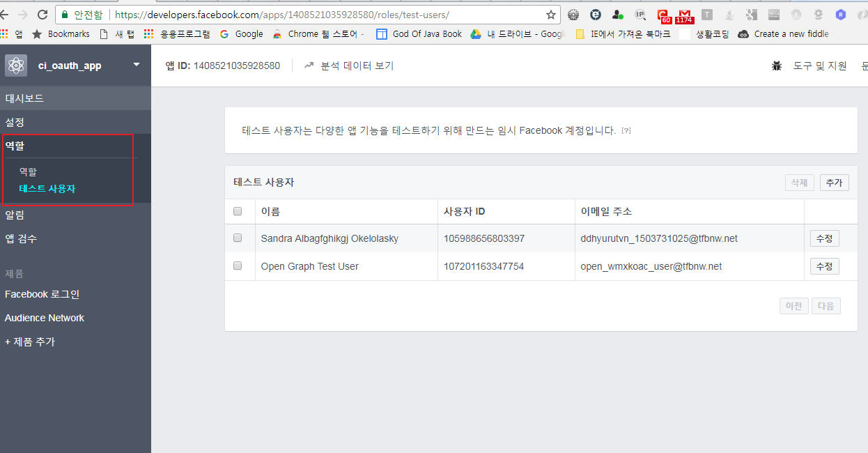Click the gray Google g extension icon

point(751,15)
